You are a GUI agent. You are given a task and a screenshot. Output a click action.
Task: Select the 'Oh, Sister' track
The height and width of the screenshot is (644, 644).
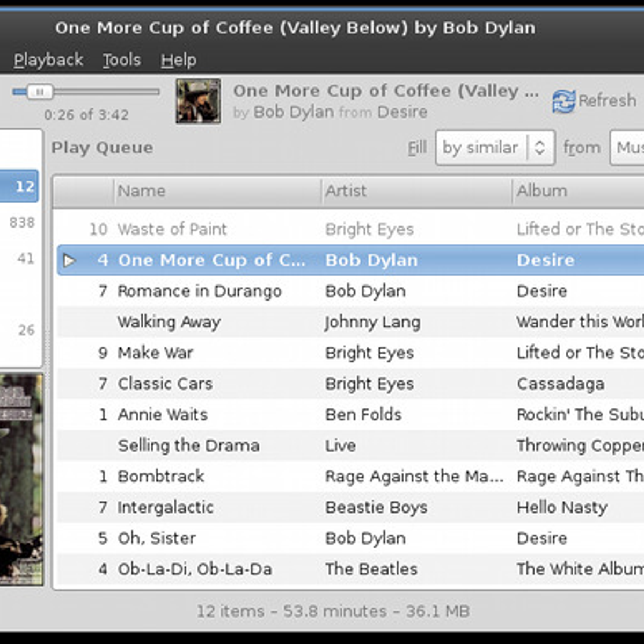pyautogui.click(x=350, y=538)
